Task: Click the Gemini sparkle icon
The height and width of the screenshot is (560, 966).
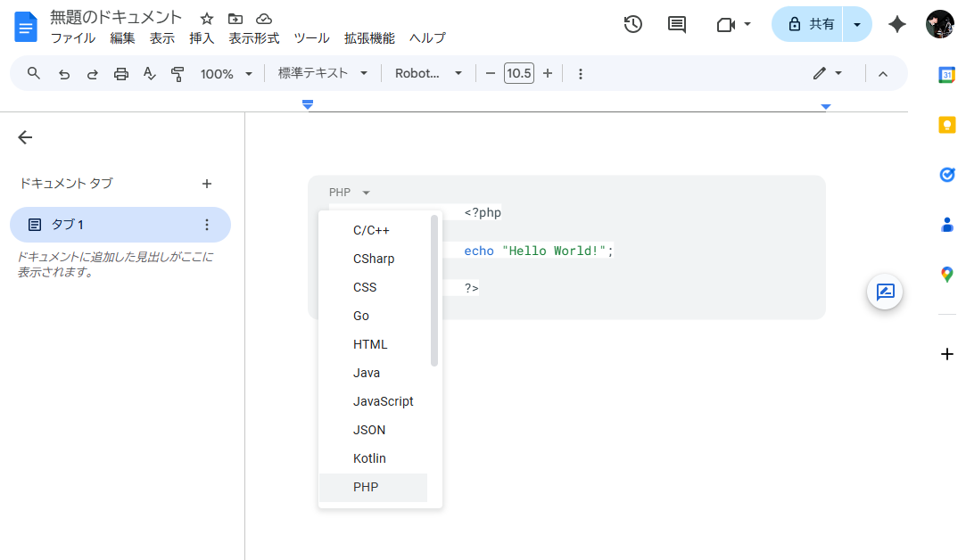Action: [897, 24]
